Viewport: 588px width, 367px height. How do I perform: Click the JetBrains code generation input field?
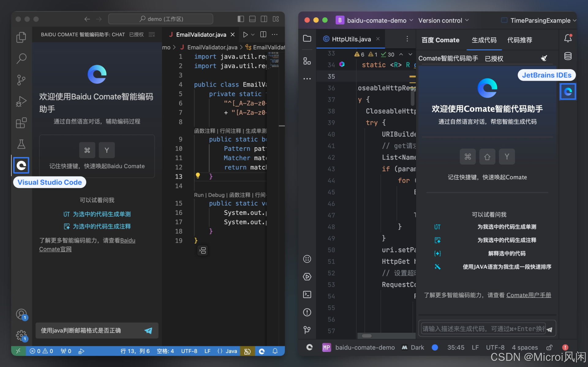pos(483,329)
